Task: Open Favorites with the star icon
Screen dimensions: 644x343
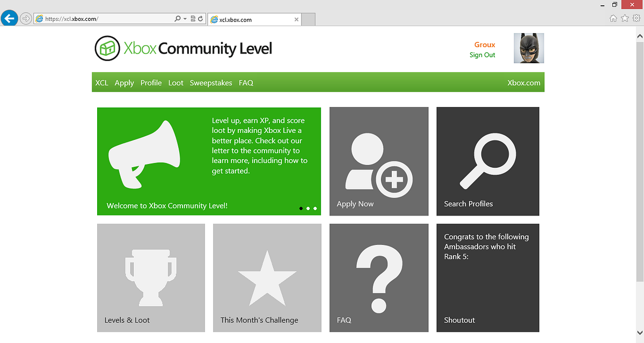Action: (x=625, y=18)
